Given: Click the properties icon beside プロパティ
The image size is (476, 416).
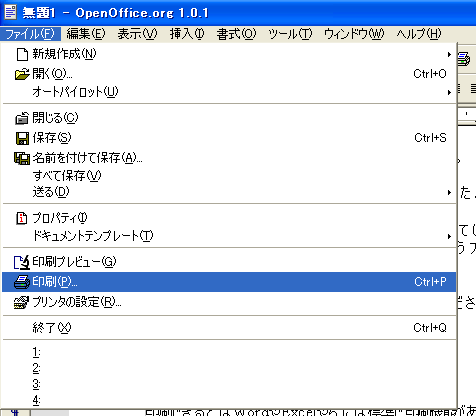Looking at the screenshot, I should click(22, 218).
